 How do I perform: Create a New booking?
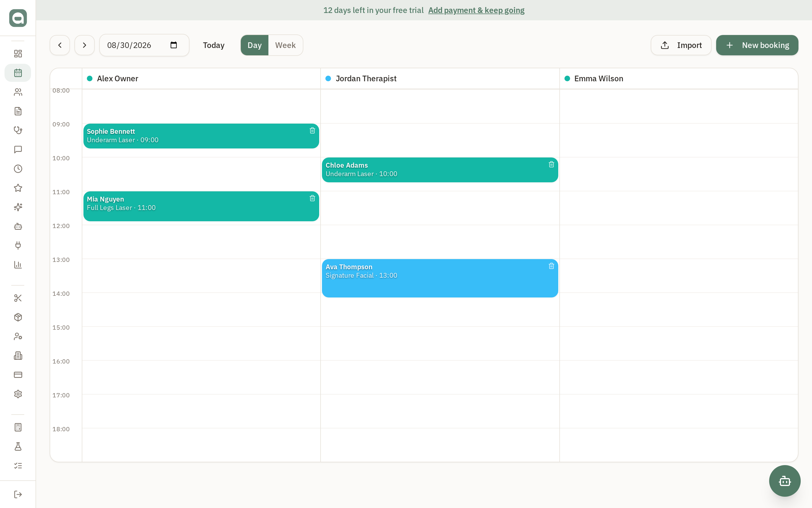click(757, 45)
